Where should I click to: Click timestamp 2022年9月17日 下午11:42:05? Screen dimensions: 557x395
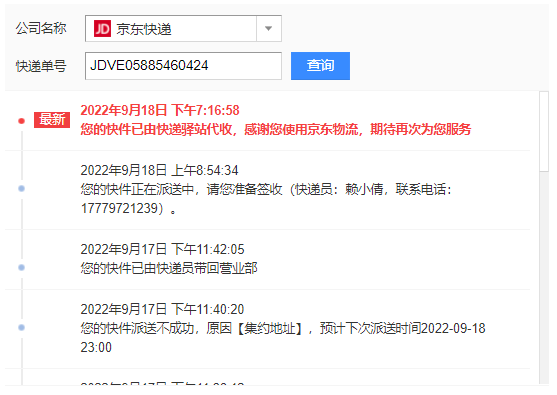tap(162, 249)
